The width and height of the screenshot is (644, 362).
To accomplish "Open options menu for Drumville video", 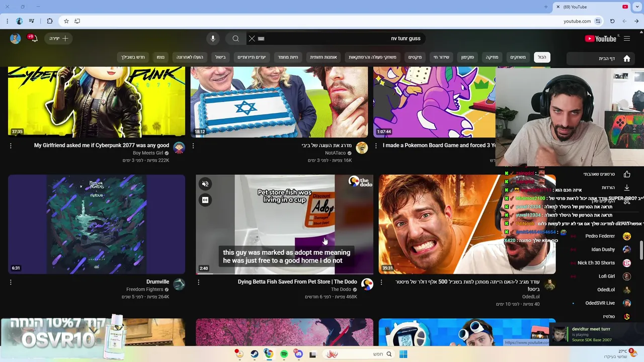I will 11,283.
